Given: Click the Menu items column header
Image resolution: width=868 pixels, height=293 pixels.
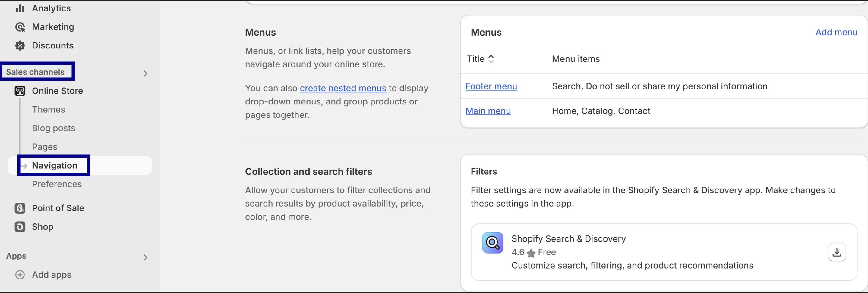Looking at the screenshot, I should coord(576,59).
